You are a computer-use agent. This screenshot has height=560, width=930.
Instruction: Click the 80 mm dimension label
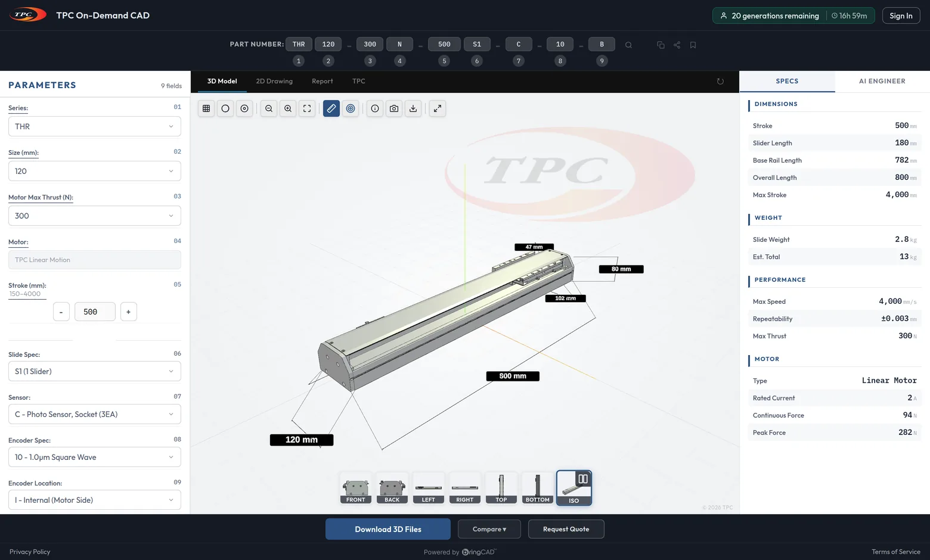click(621, 269)
